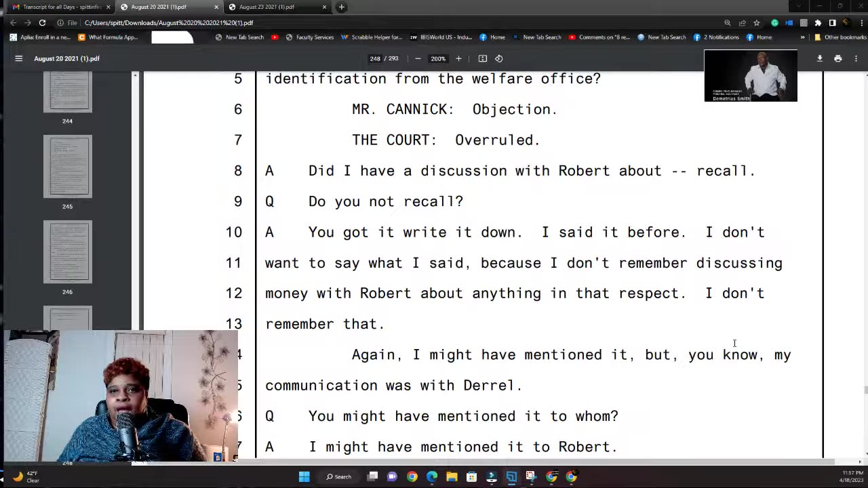This screenshot has height=488, width=868.
Task: Open the Windows Start menu
Action: [x=304, y=476]
